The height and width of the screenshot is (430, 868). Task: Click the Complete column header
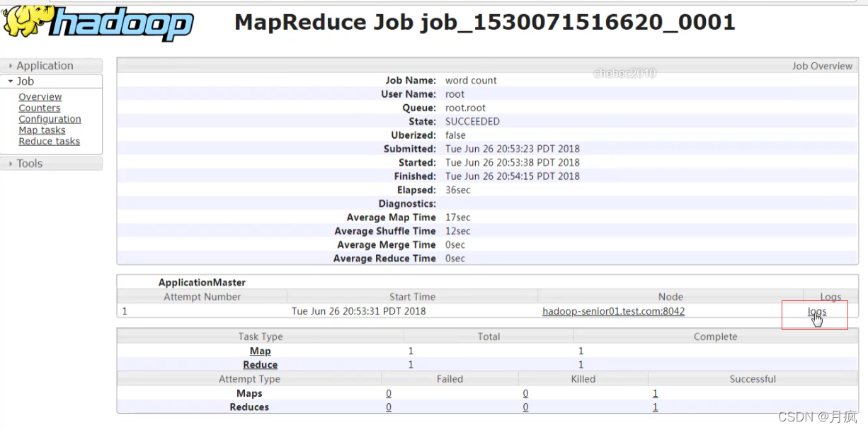tap(715, 336)
